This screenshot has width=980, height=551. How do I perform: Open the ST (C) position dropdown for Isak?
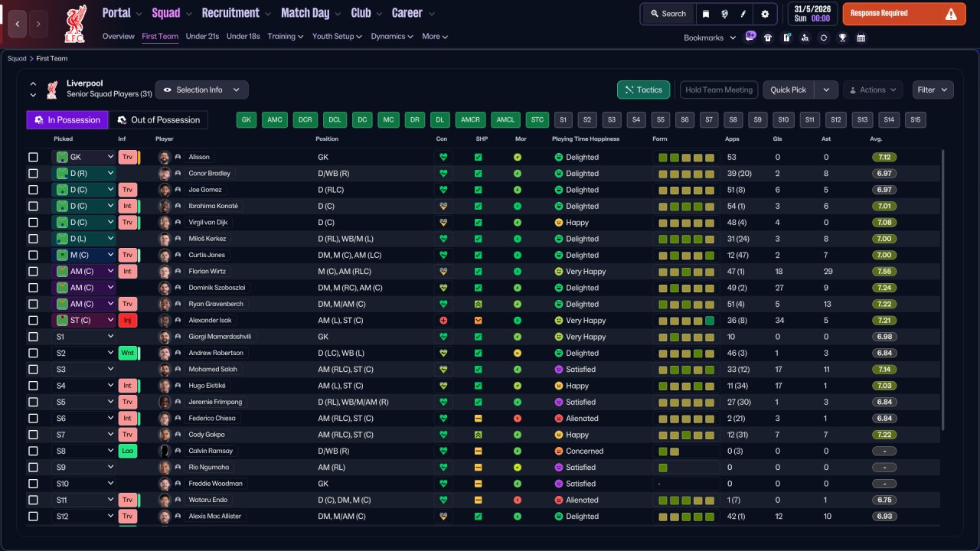pos(83,320)
